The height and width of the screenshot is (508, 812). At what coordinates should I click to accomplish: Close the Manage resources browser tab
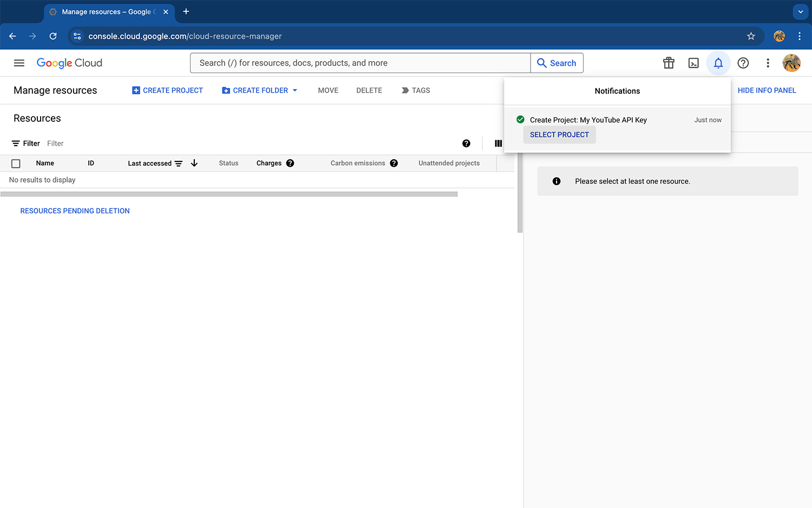point(166,12)
